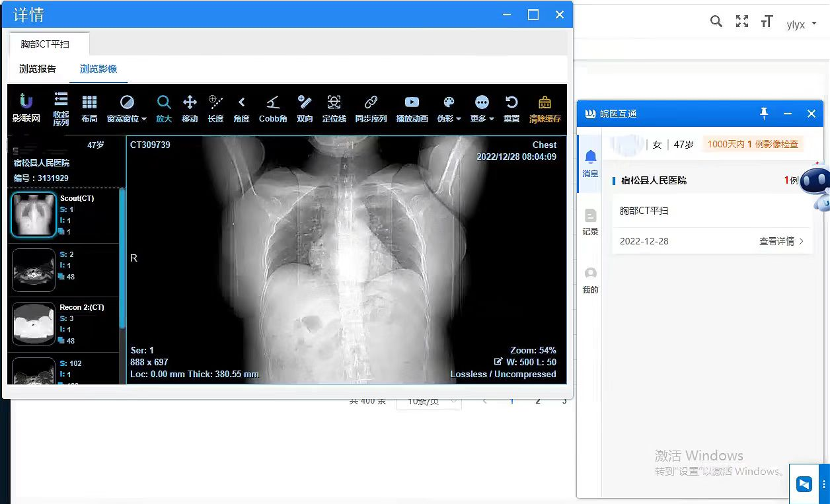Toggle fullscreen with the expand icon
830x504 pixels.
[742, 22]
